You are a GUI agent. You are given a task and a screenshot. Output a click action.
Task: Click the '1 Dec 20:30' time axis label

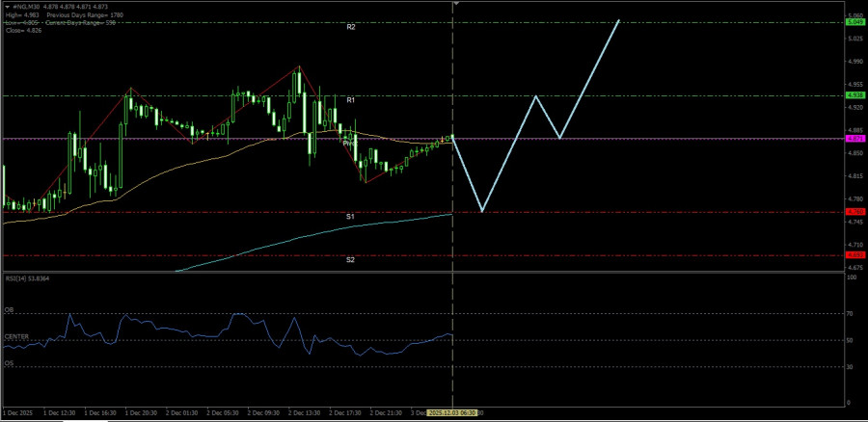[141, 412]
